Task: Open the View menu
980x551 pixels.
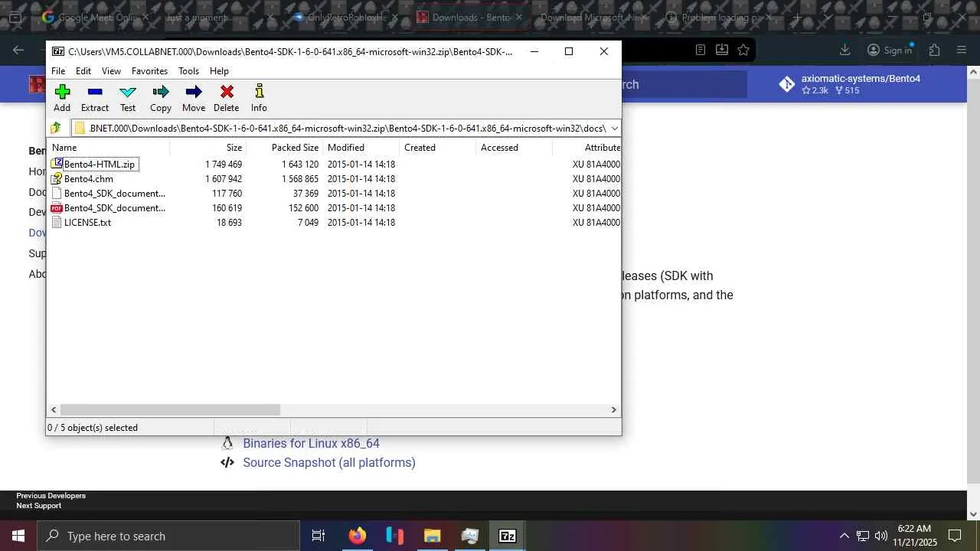Action: tap(111, 71)
